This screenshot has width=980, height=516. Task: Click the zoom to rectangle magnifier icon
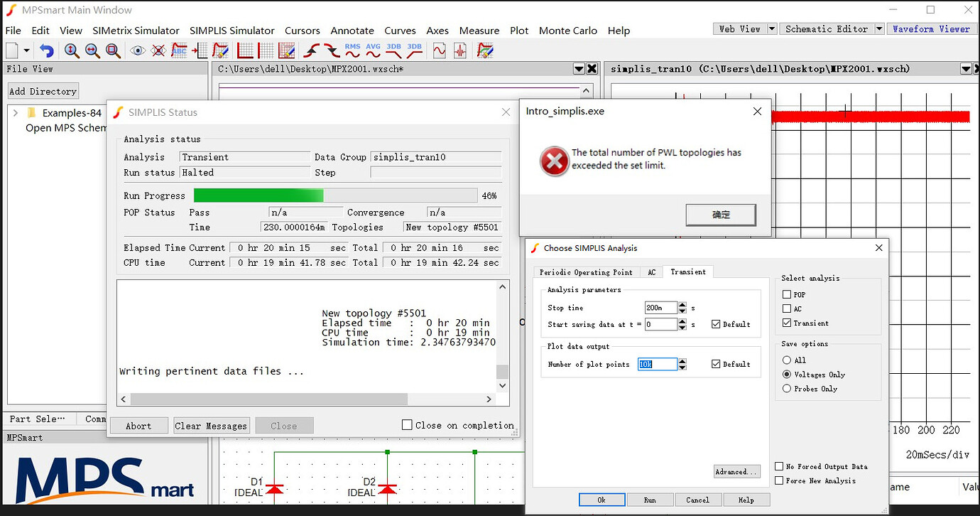tap(113, 50)
